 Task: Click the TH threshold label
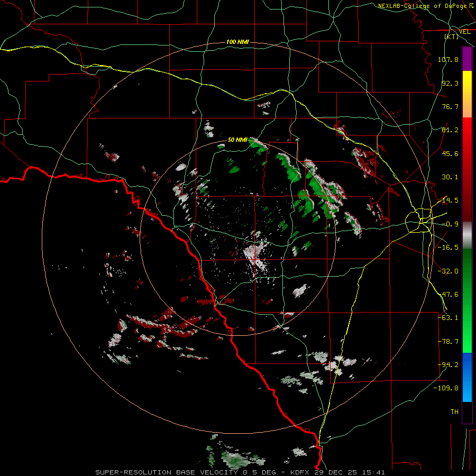(x=454, y=412)
